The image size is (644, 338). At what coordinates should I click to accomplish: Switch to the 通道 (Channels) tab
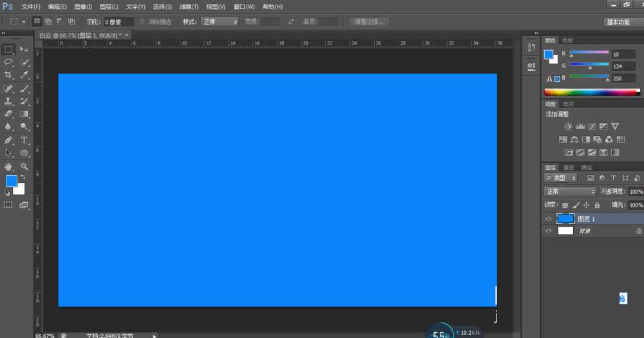pyautogui.click(x=569, y=167)
